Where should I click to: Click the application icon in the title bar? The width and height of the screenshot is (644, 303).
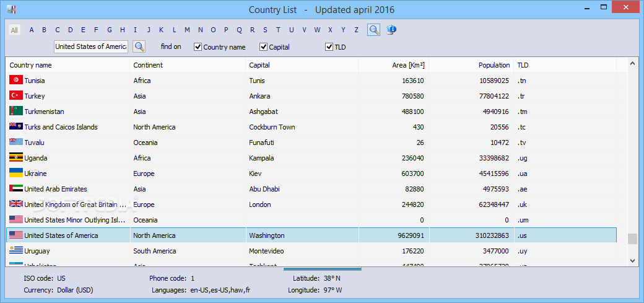(x=11, y=9)
